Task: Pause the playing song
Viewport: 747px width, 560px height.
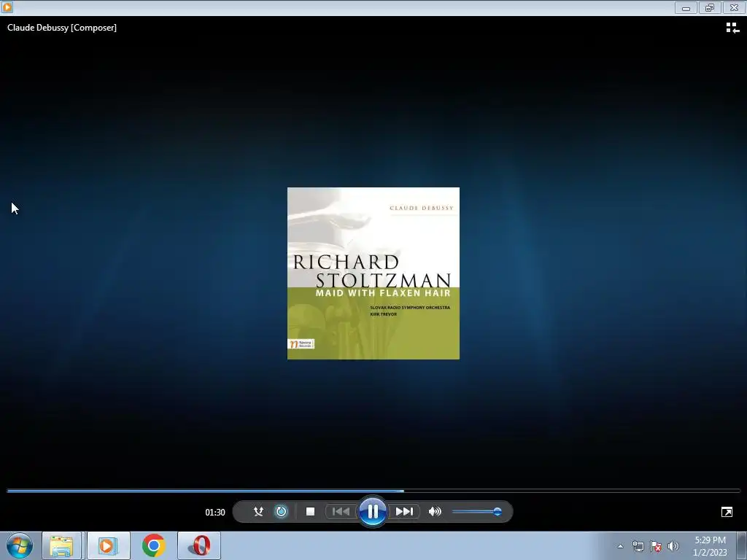Action: (373, 511)
